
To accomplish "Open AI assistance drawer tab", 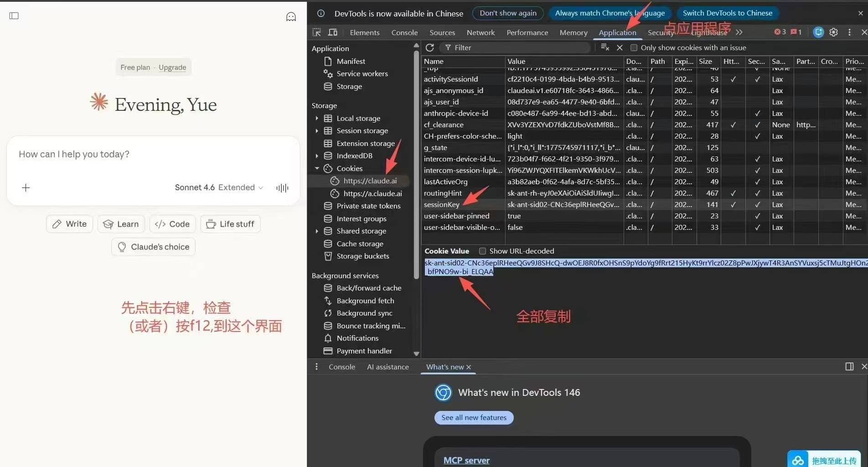I will (x=387, y=367).
